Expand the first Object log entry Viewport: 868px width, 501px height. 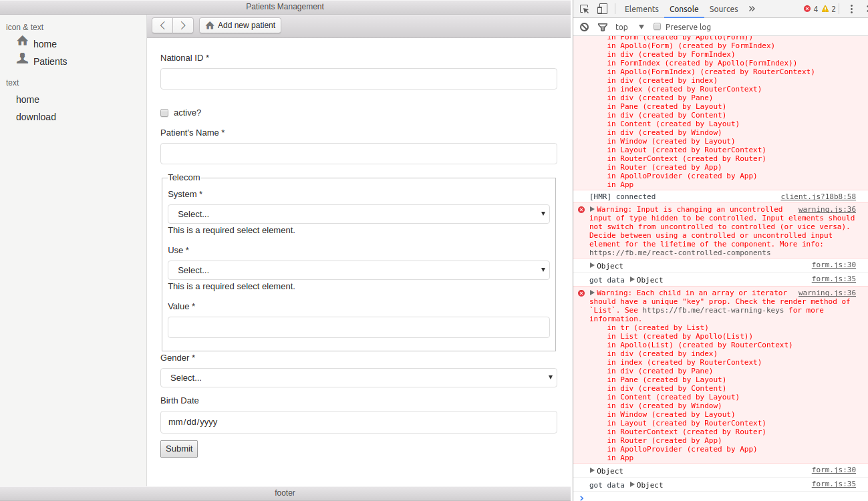[592, 265]
